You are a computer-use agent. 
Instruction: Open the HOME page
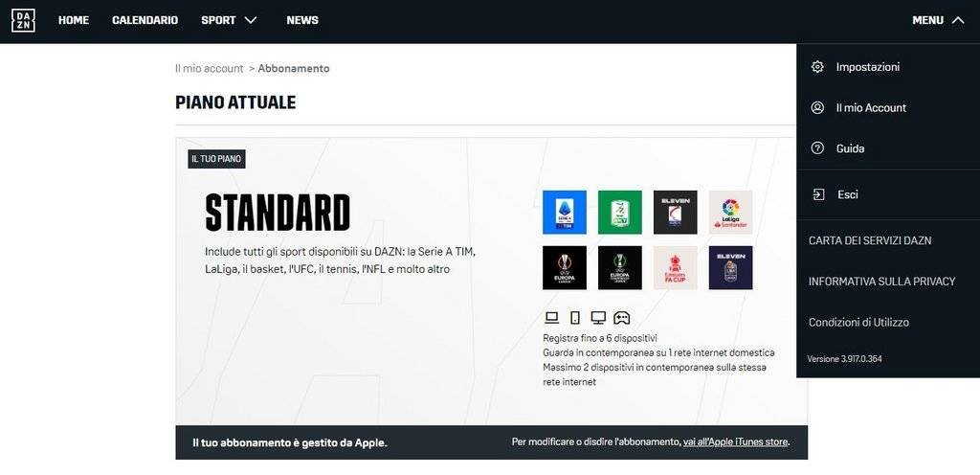[74, 21]
